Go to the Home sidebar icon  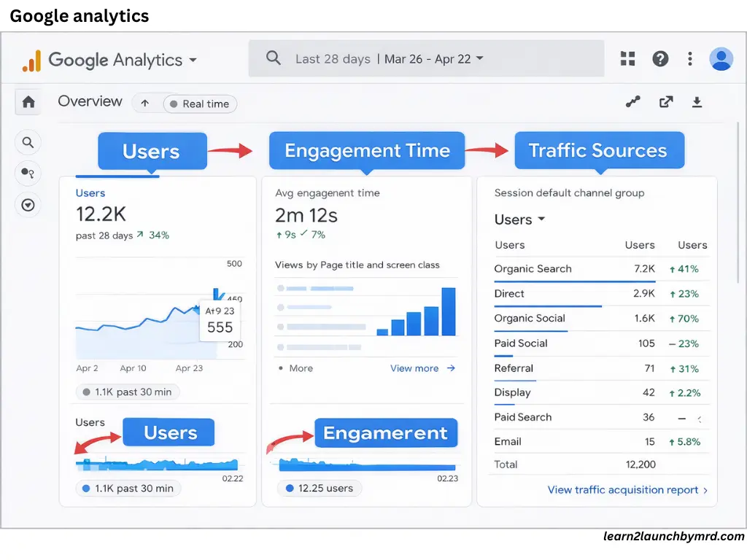click(28, 102)
